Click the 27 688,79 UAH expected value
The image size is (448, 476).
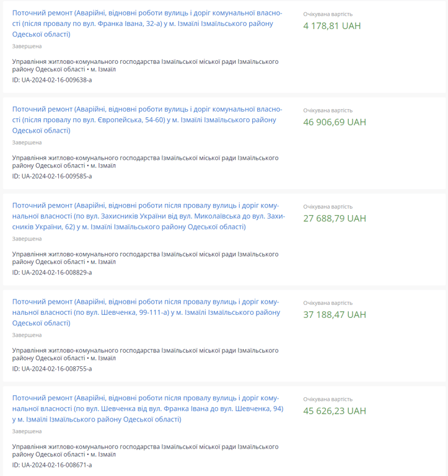click(x=334, y=218)
